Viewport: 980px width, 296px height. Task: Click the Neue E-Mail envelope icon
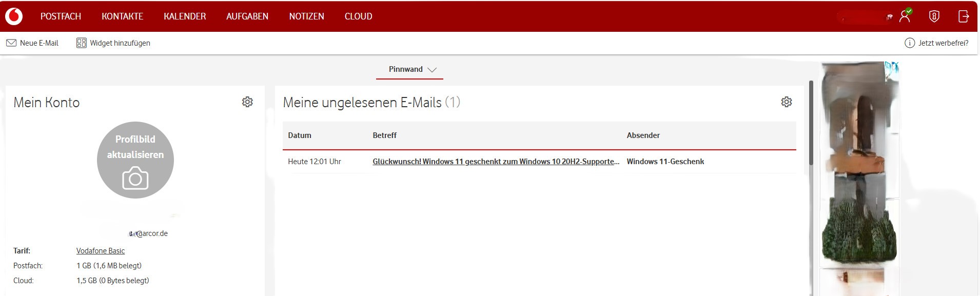pos(11,43)
